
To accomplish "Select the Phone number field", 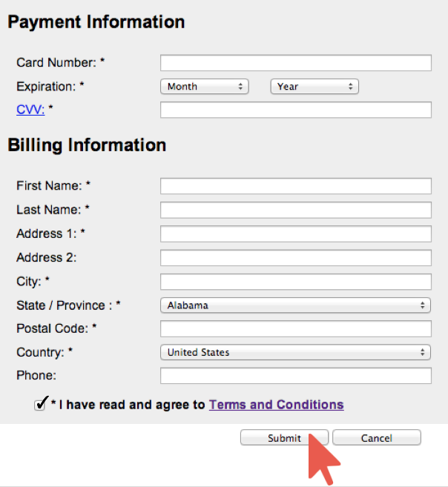I will click(296, 376).
